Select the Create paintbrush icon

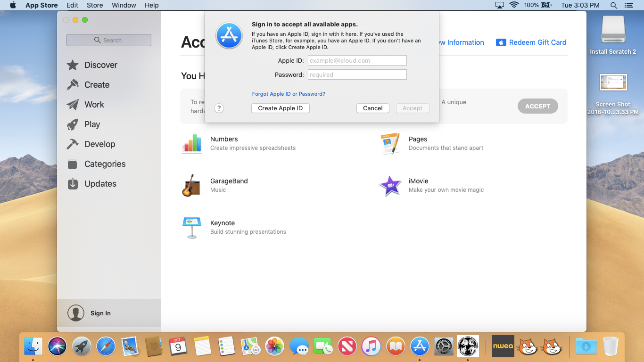(73, 85)
